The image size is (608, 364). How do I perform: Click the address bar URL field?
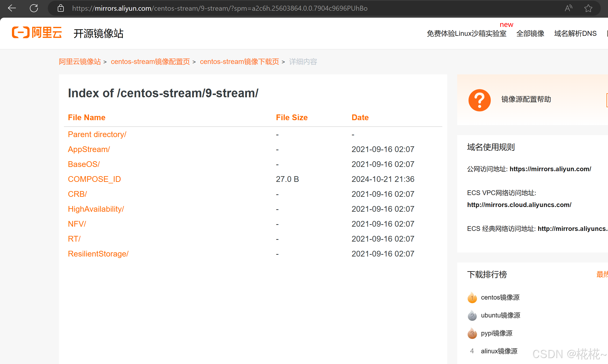220,8
